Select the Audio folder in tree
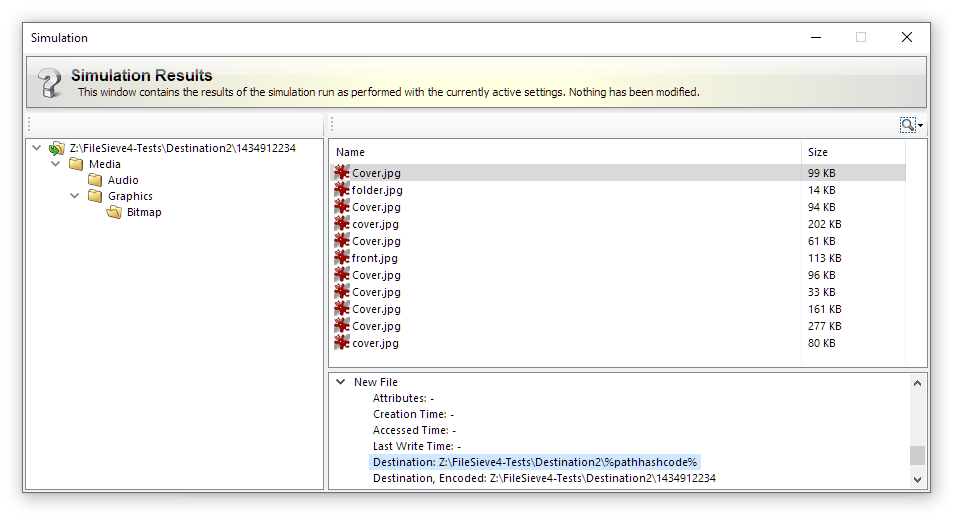 [123, 180]
